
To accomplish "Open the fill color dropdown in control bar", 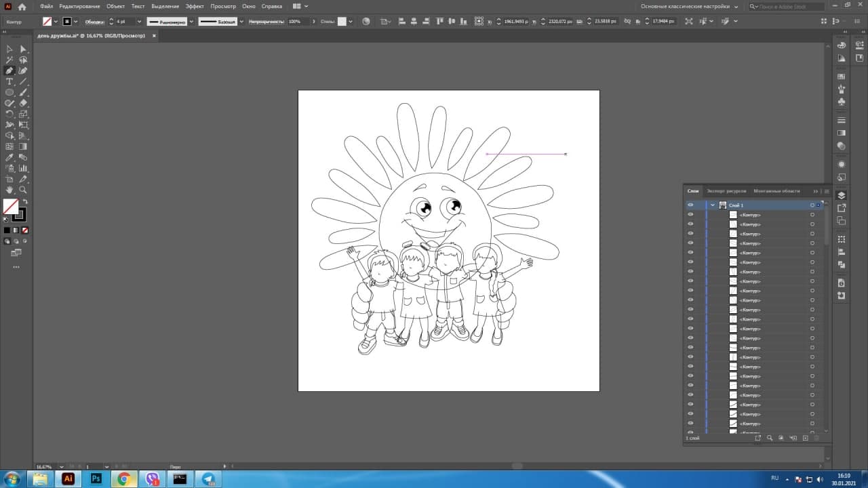I will [x=56, y=21].
